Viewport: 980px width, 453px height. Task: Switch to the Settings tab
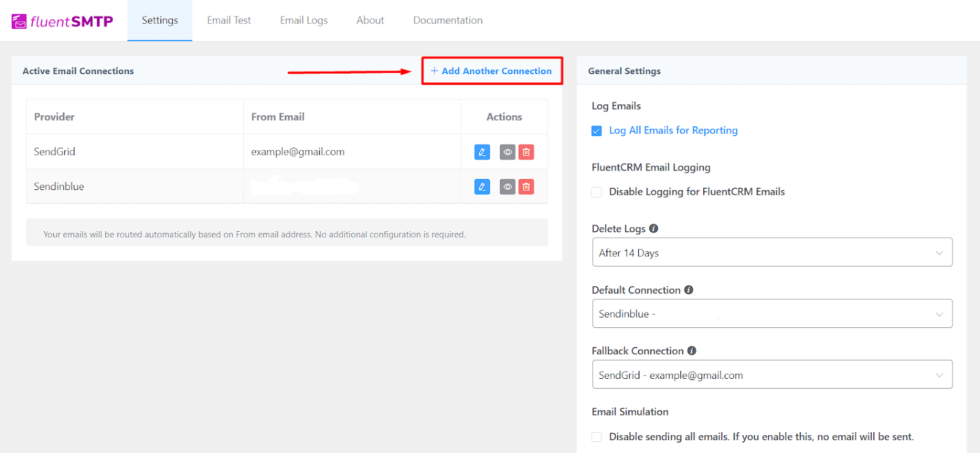[160, 20]
